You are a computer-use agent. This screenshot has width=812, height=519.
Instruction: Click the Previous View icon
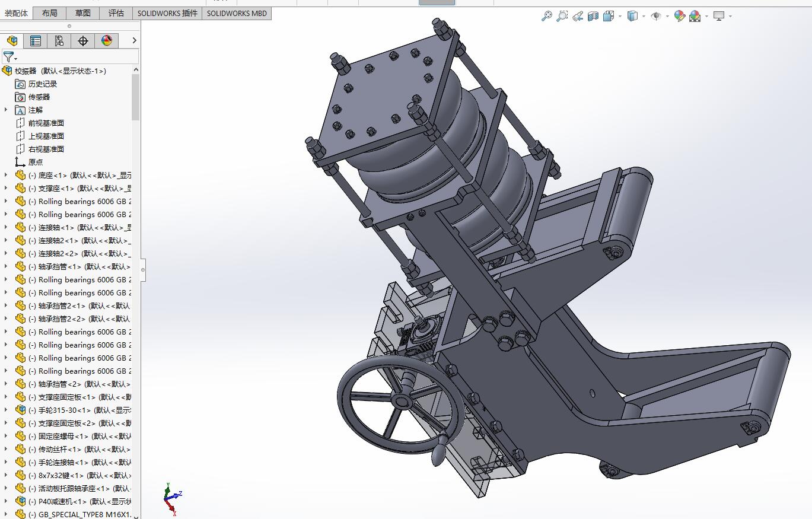(x=578, y=16)
